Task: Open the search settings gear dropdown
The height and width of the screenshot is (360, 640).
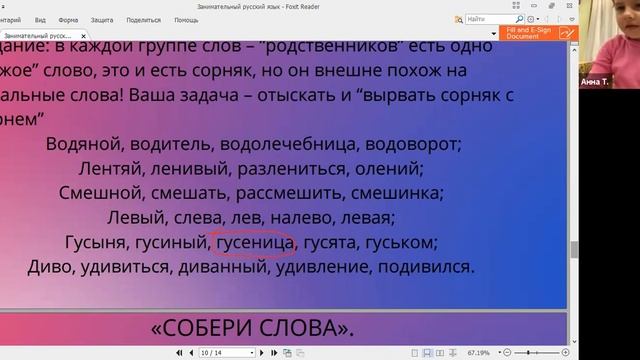Action: [533, 19]
